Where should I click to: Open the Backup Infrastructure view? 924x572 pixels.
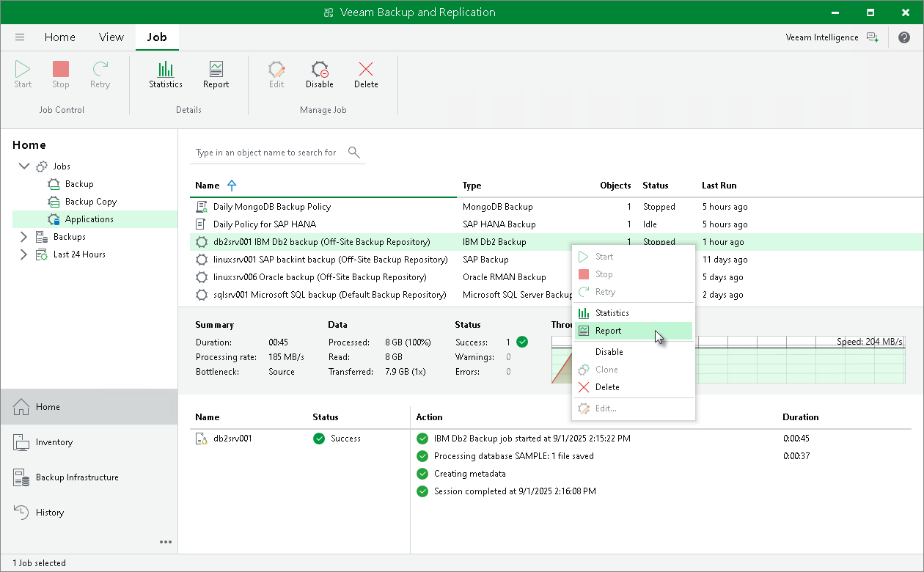77,477
